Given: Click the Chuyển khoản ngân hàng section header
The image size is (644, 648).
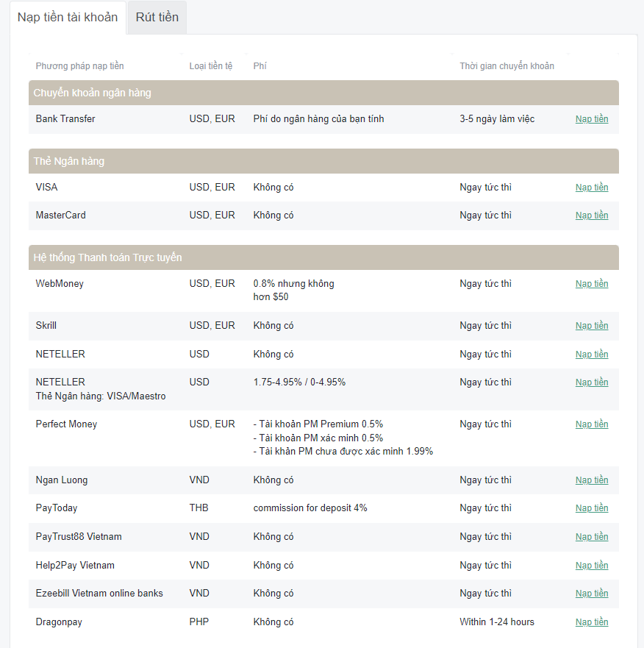Looking at the screenshot, I should (x=323, y=93).
